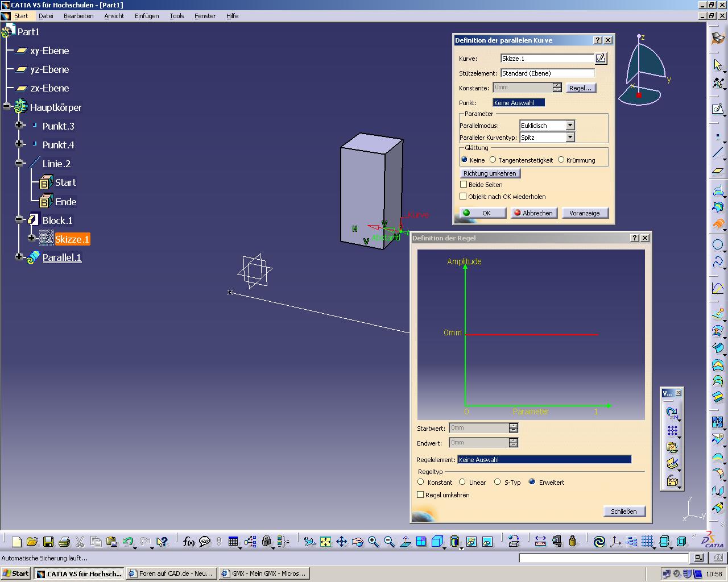The height and width of the screenshot is (582, 728).
Task: Click the Rectangular Pattern icon in floating toolbar
Action: 672,430
